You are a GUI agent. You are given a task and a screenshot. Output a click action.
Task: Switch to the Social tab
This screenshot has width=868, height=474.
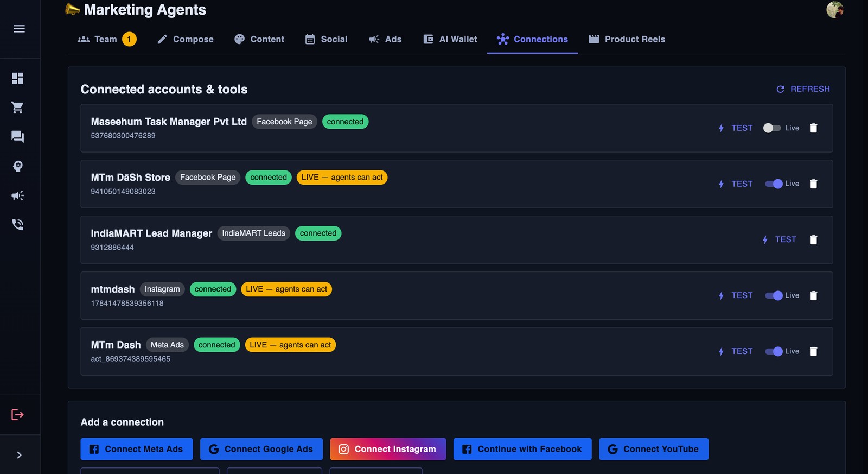coord(326,39)
